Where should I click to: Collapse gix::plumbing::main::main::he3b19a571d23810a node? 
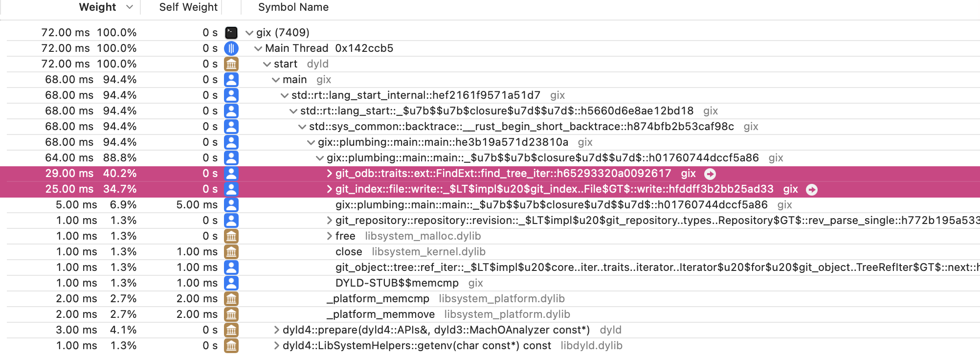pos(311,142)
